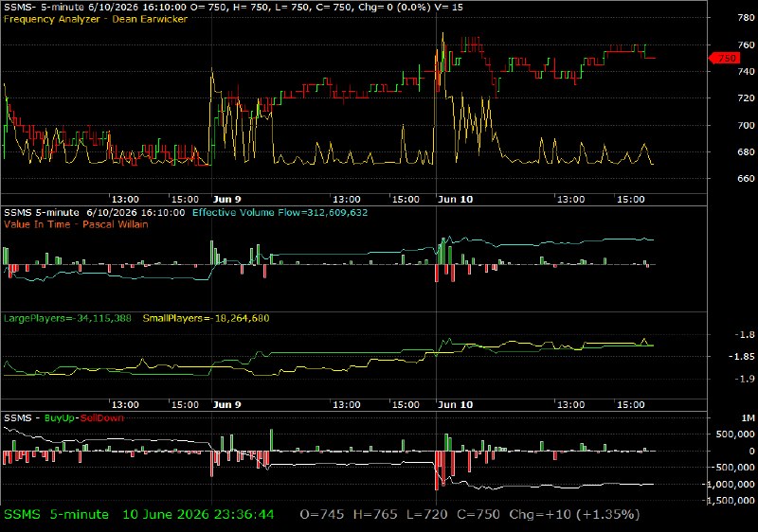Click the 1M label on the volume axis

click(749, 418)
